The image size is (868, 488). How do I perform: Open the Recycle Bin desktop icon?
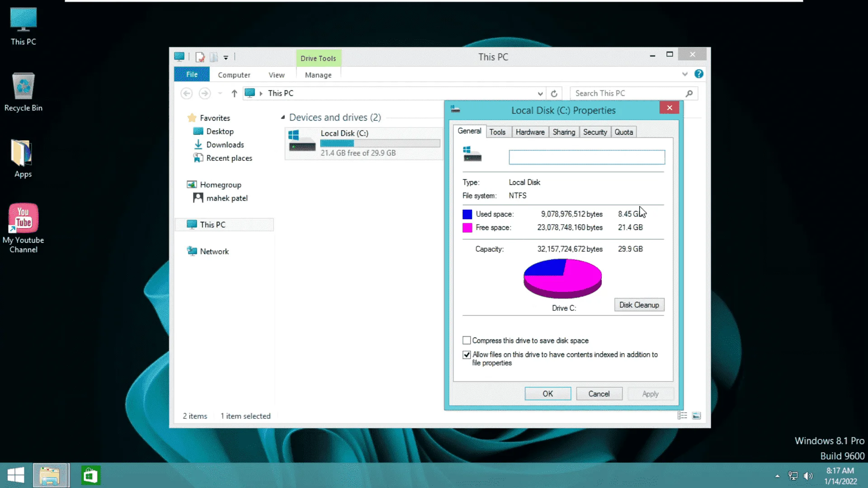tap(23, 92)
